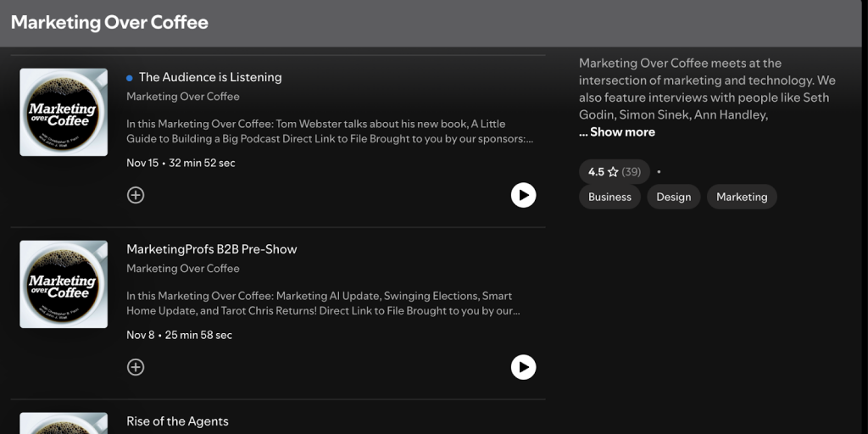Select the Design category tag

(x=673, y=197)
